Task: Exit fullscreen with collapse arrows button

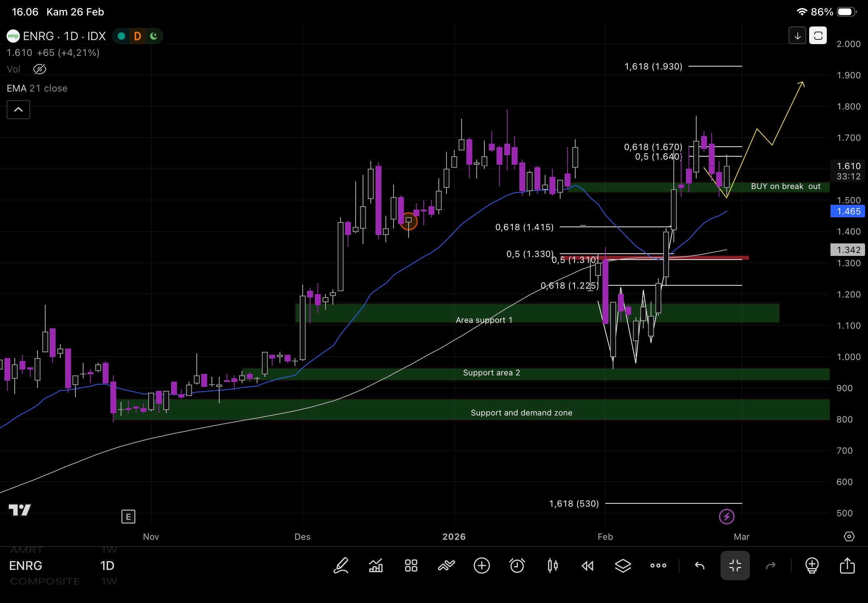Action: 735,565
